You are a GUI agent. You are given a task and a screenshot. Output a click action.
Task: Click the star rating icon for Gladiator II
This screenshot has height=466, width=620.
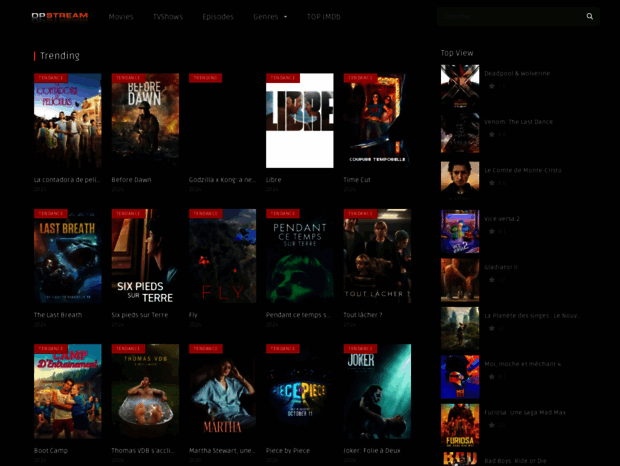[491, 280]
